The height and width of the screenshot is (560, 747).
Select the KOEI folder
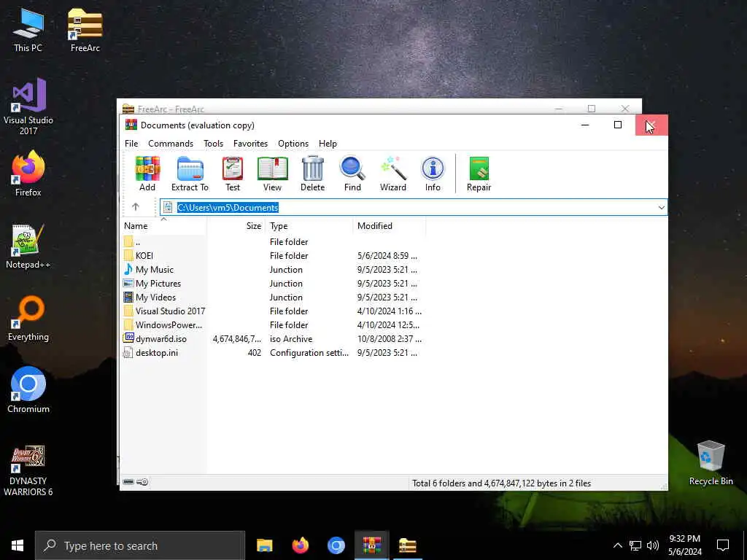click(274, 256)
